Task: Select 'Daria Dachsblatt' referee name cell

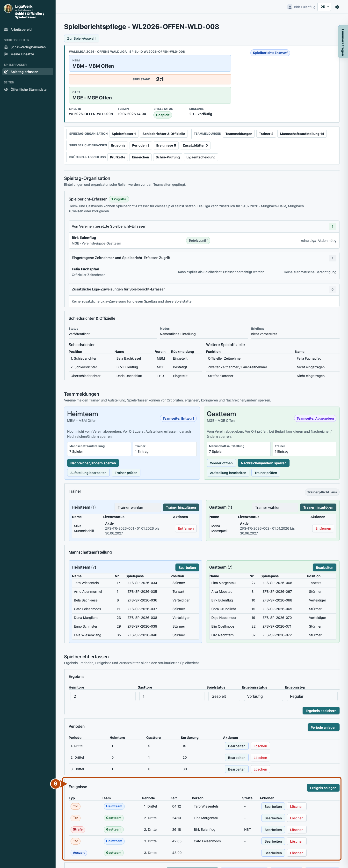Action: (129, 376)
